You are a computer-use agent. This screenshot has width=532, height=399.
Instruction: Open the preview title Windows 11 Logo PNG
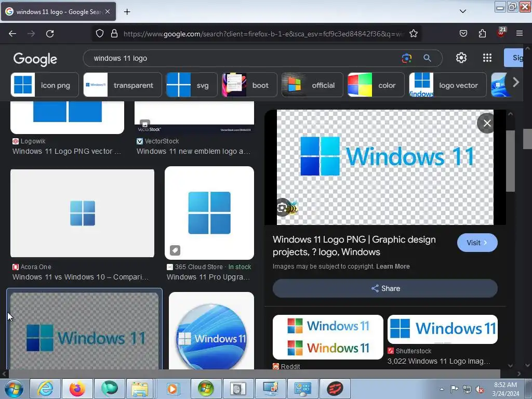354,246
